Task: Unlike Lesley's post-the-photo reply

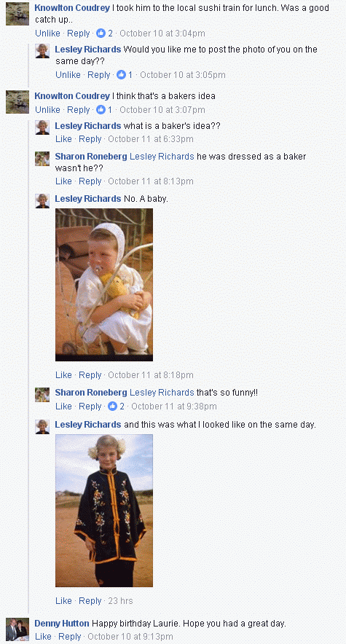Action: (68, 75)
